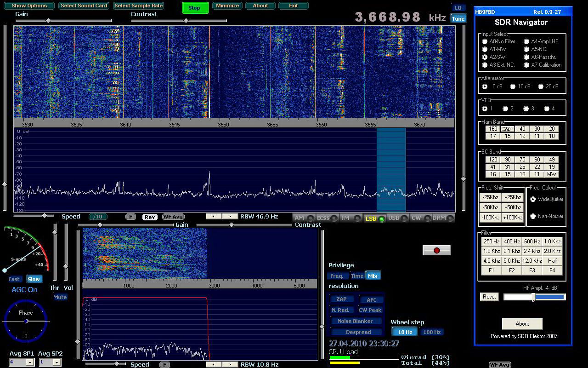
Task: Click the right arrow beside RBW 10.8 Hz
Action: pyautogui.click(x=230, y=364)
